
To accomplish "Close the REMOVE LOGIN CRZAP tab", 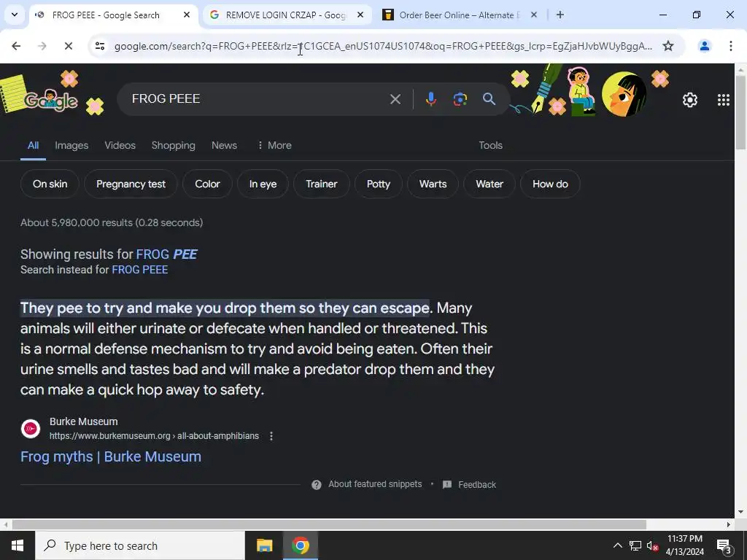I will [360, 15].
